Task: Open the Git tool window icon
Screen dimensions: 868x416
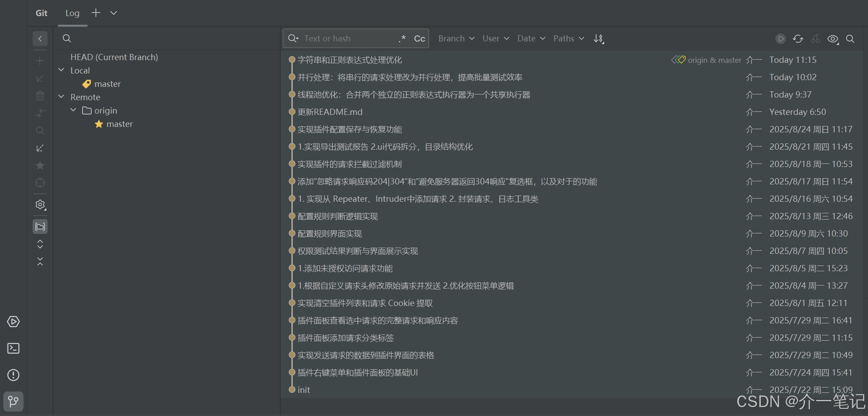Action: tap(13, 402)
